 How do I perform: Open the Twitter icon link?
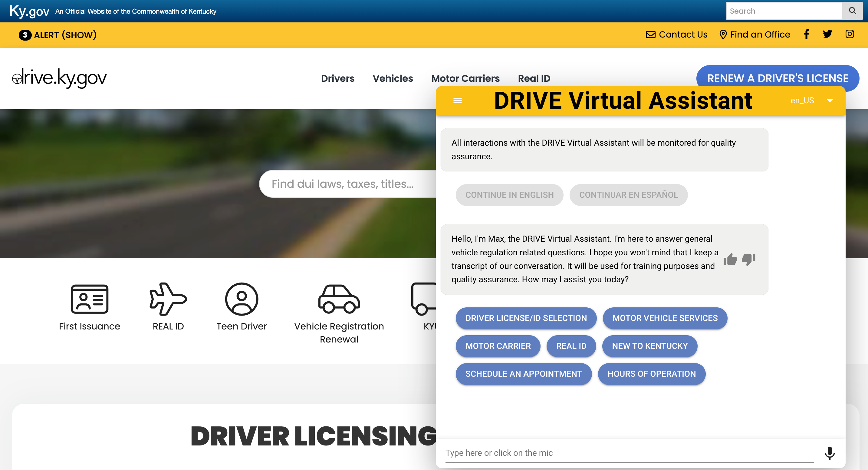coord(827,34)
